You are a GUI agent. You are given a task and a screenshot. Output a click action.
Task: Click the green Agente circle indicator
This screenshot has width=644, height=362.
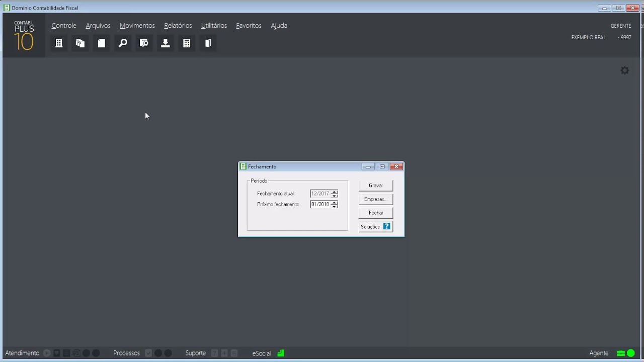point(631,353)
